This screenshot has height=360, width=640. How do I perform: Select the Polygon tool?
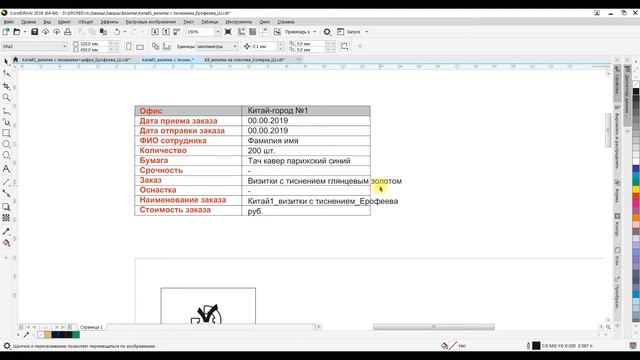click(x=6, y=155)
